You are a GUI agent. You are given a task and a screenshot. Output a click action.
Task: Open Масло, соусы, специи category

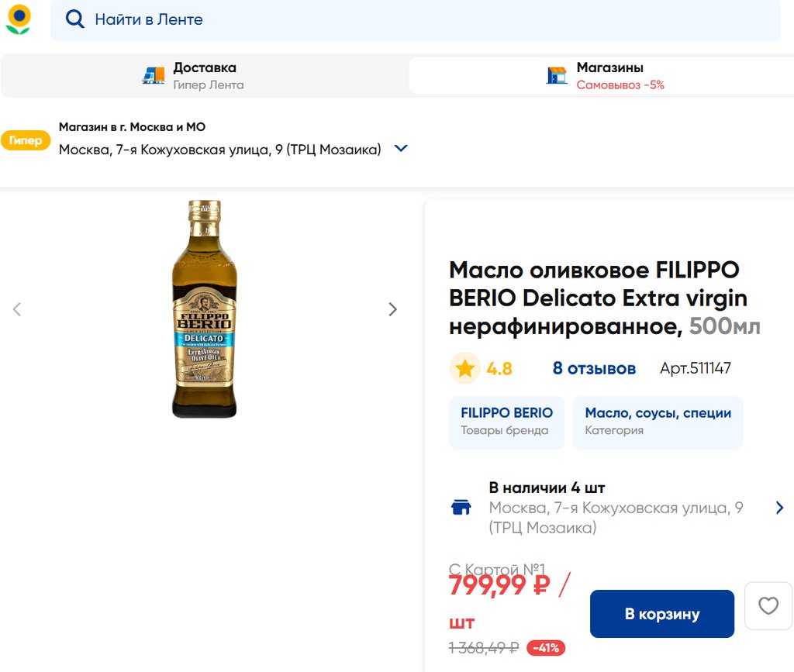pos(658,422)
